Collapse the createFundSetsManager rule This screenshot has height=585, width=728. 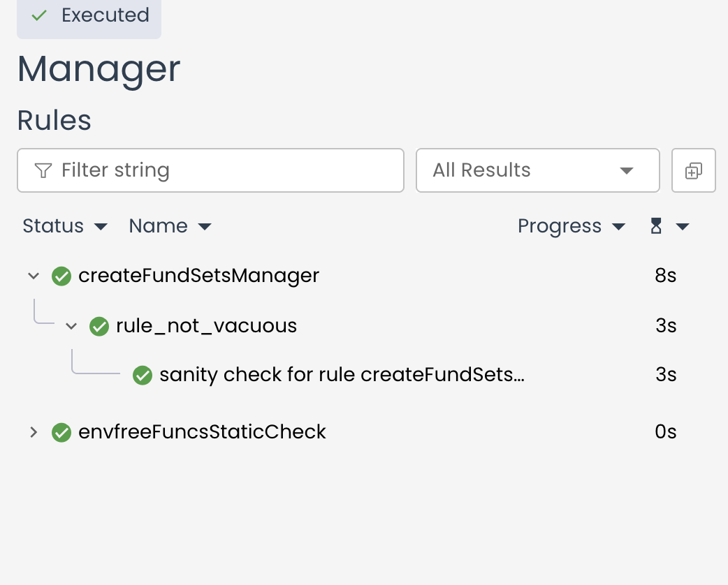(x=33, y=276)
